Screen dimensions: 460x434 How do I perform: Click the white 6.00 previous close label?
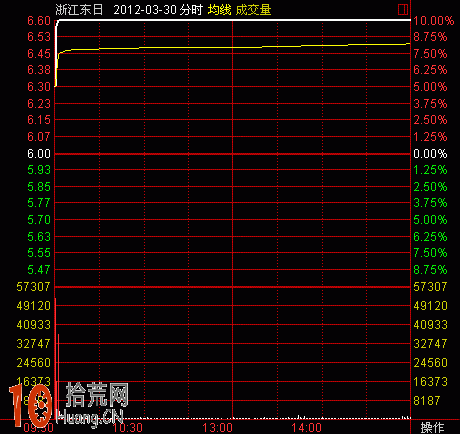pos(39,154)
